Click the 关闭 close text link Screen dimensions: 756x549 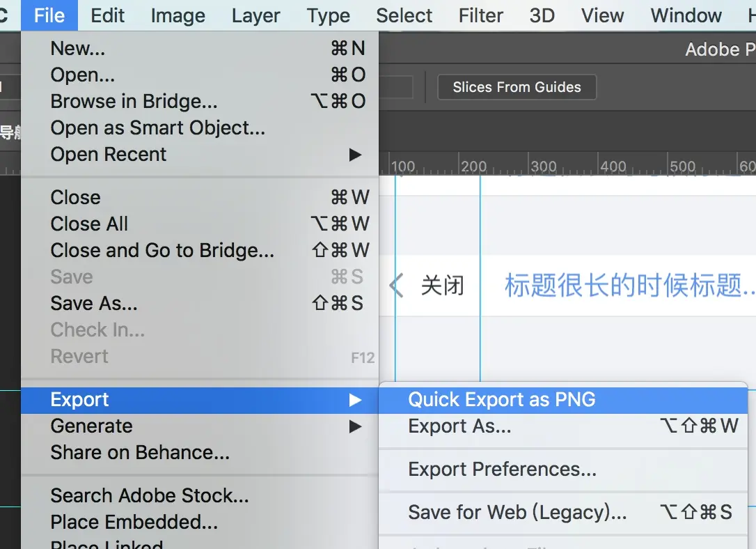pyautogui.click(x=442, y=286)
